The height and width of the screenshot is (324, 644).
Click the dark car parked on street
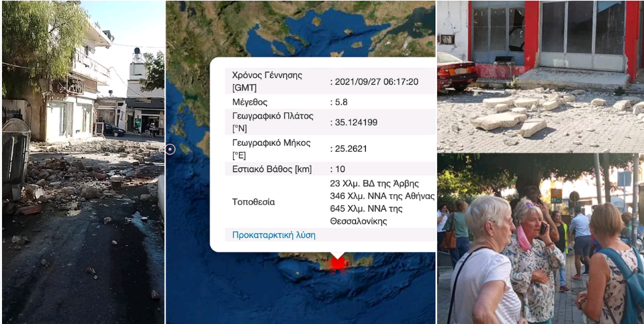pos(113,130)
